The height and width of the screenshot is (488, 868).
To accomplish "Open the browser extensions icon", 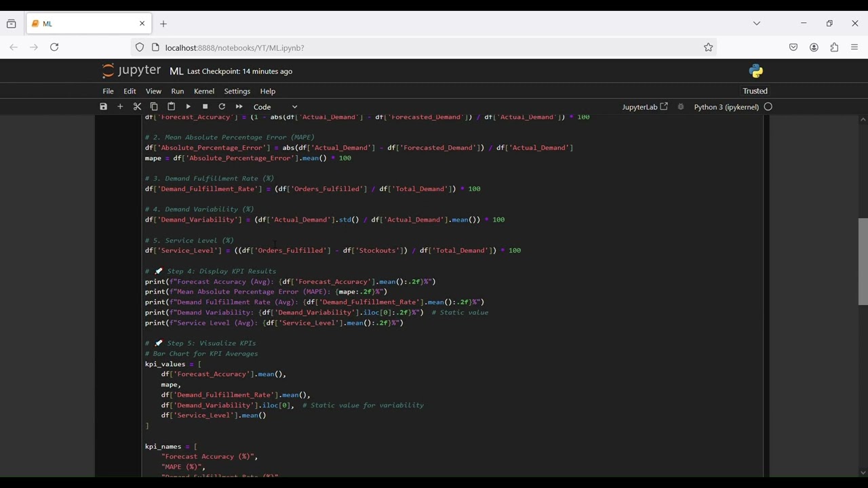I will pos(835,47).
